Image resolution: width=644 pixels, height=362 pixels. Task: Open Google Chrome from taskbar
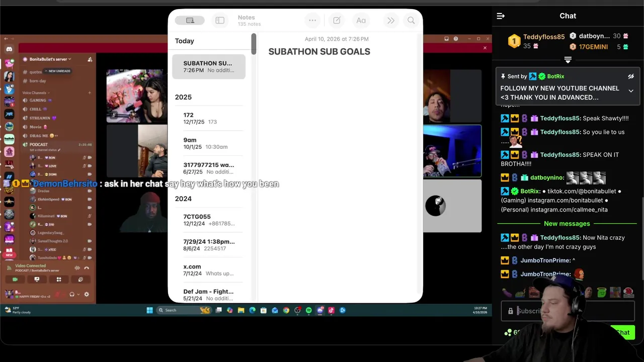pos(286,310)
